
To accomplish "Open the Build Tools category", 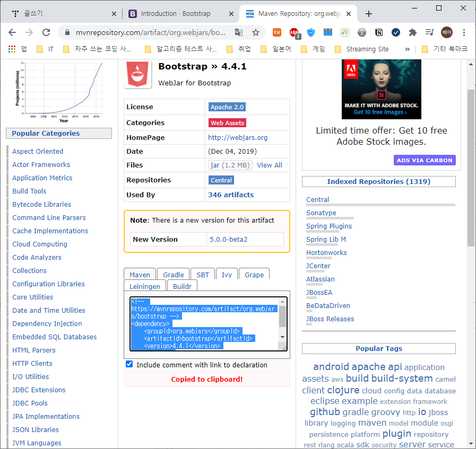I will click(29, 191).
